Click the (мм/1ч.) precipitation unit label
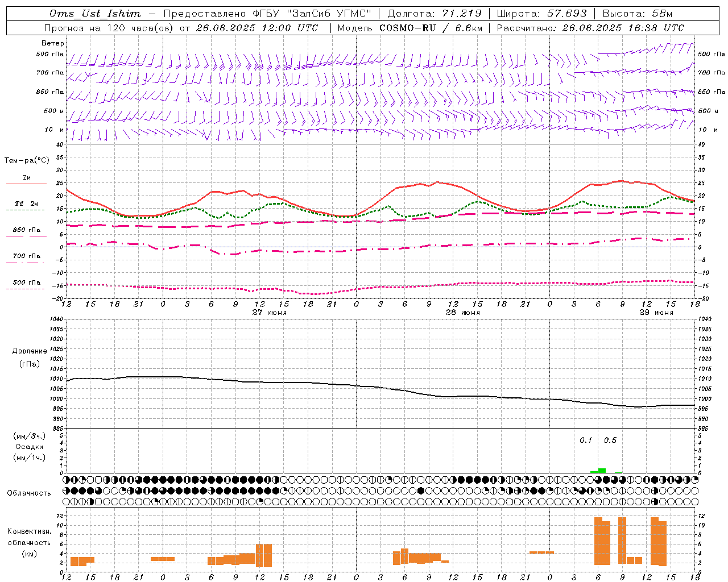The width and height of the screenshot is (728, 582). tap(30, 458)
